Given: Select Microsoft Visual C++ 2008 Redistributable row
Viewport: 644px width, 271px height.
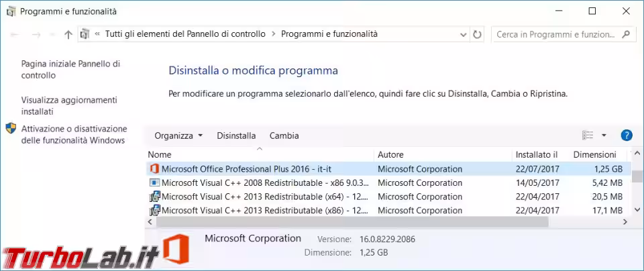Looking at the screenshot, I should coord(388,182).
